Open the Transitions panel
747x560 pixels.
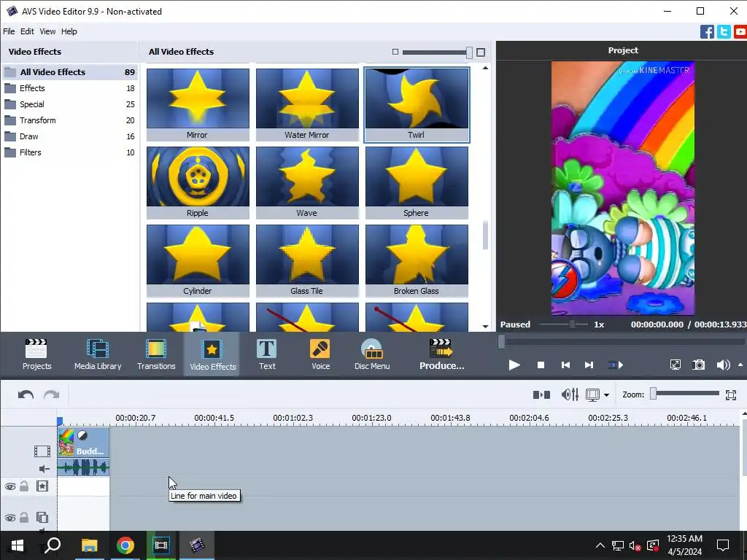coord(156,354)
